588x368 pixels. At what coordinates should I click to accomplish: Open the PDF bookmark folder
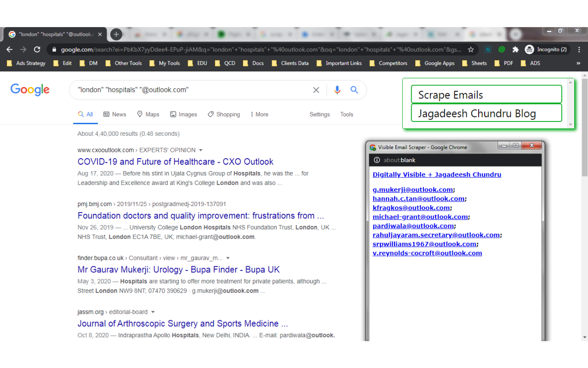[x=503, y=63]
